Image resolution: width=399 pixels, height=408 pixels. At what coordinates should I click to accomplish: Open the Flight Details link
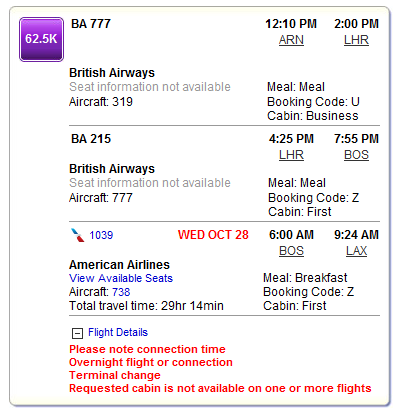tap(118, 332)
